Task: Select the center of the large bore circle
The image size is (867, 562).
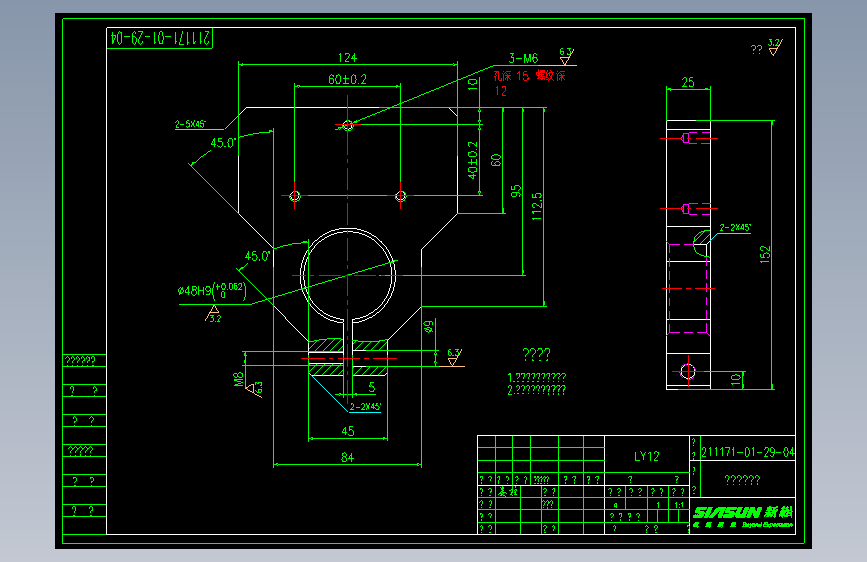Action: [347, 275]
